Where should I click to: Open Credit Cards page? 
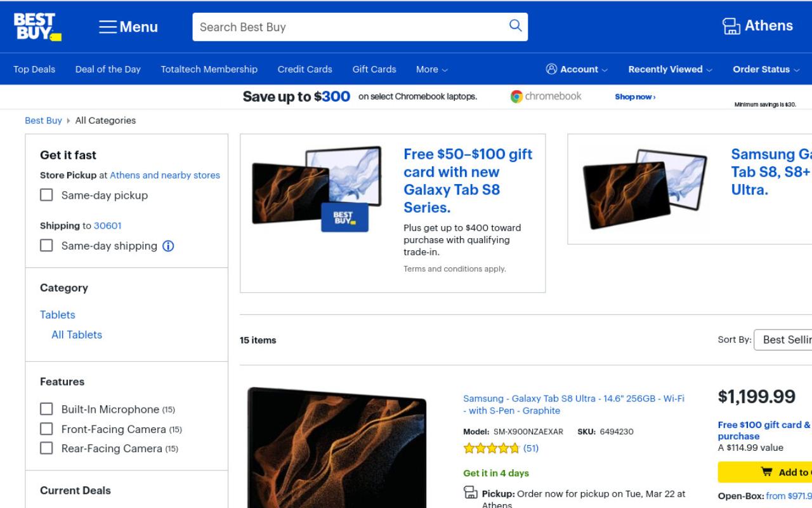[304, 69]
